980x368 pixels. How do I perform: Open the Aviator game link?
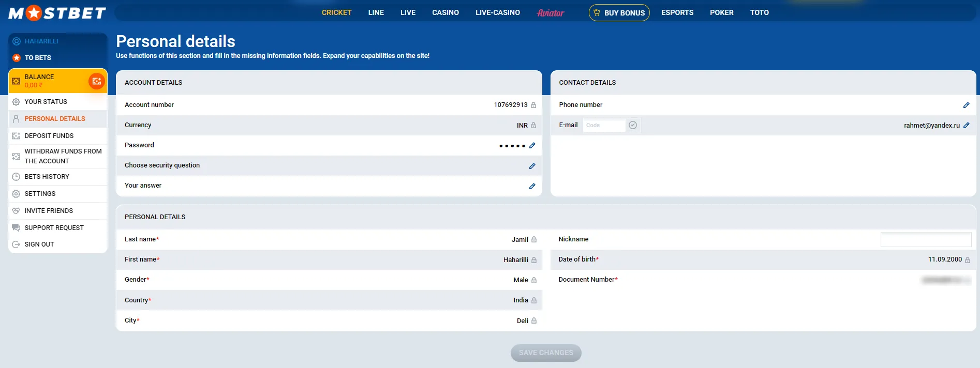click(x=550, y=13)
